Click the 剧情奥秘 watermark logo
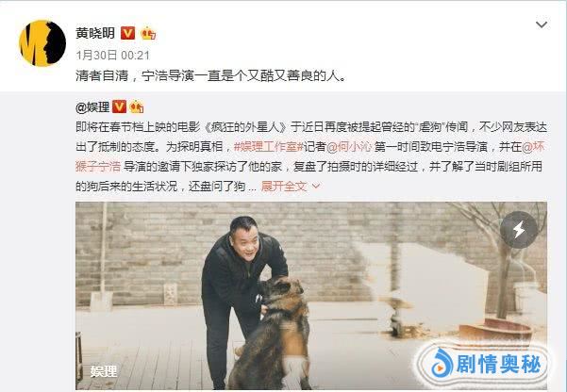The width and height of the screenshot is (567, 392). click(x=483, y=364)
